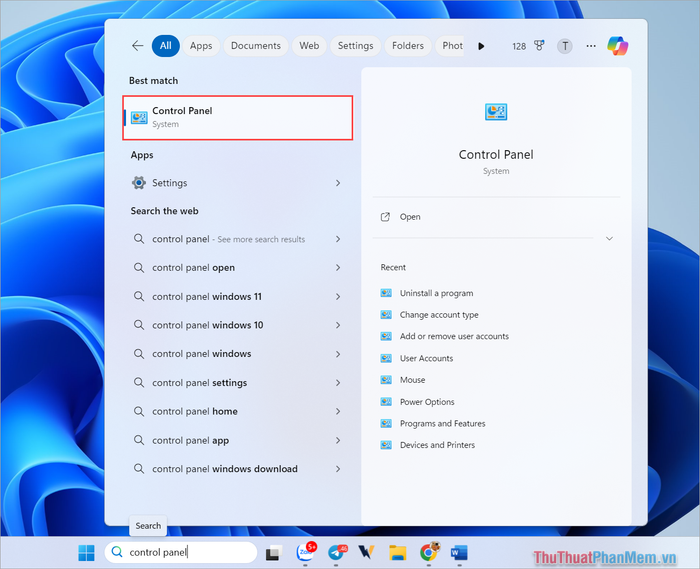Image resolution: width=700 pixels, height=569 pixels.
Task: Select the Control Panel best match result
Action: (x=238, y=117)
